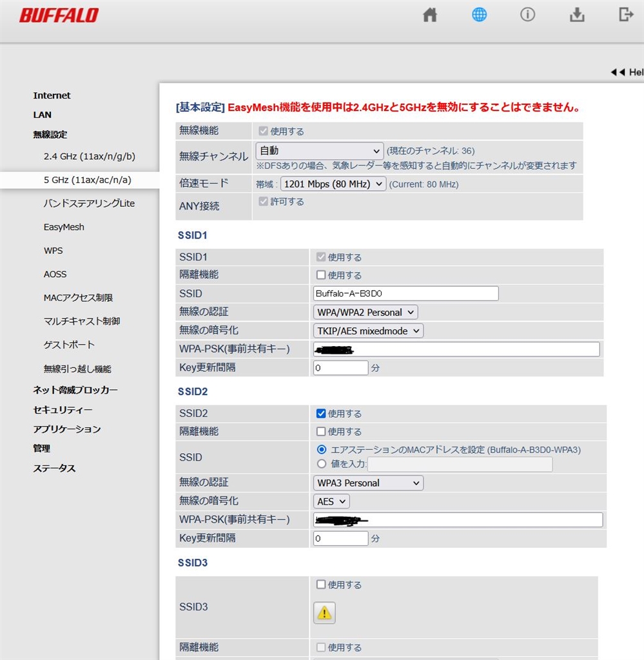Select エアステーションのMACアドレスを設定 radio button
This screenshot has width=644, height=660.
click(x=322, y=449)
